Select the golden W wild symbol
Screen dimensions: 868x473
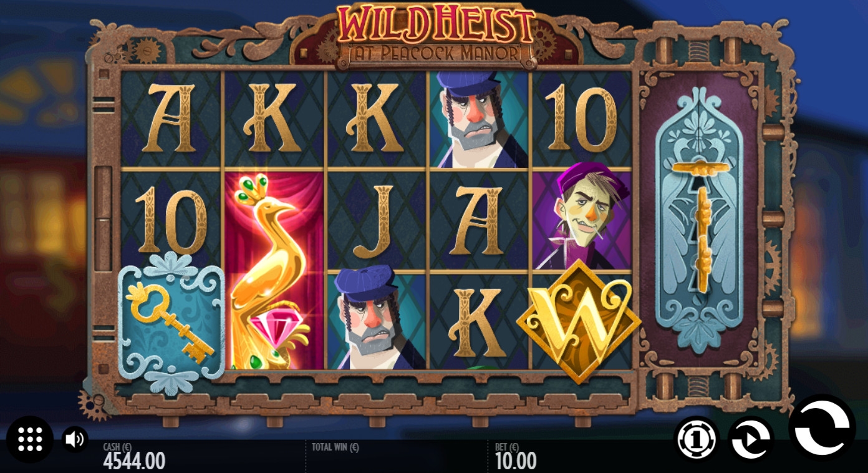(x=579, y=321)
